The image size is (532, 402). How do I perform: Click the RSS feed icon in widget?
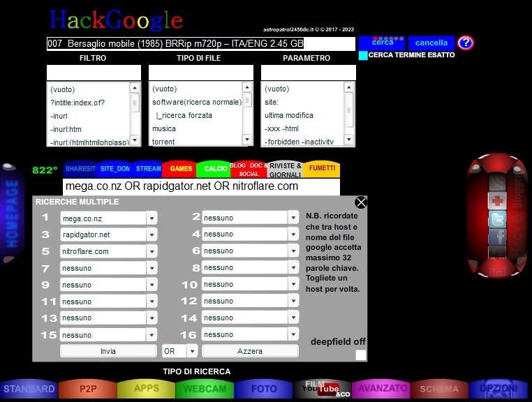(x=497, y=183)
